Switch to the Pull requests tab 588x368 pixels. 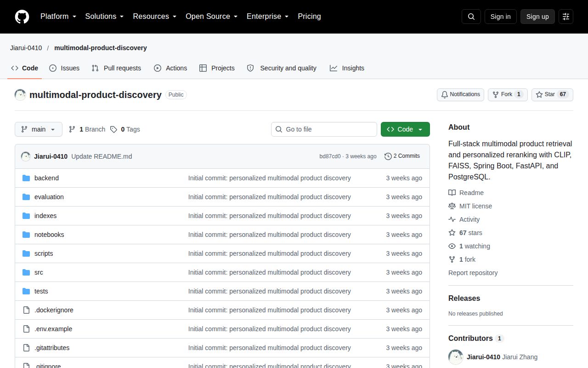[x=116, y=68]
